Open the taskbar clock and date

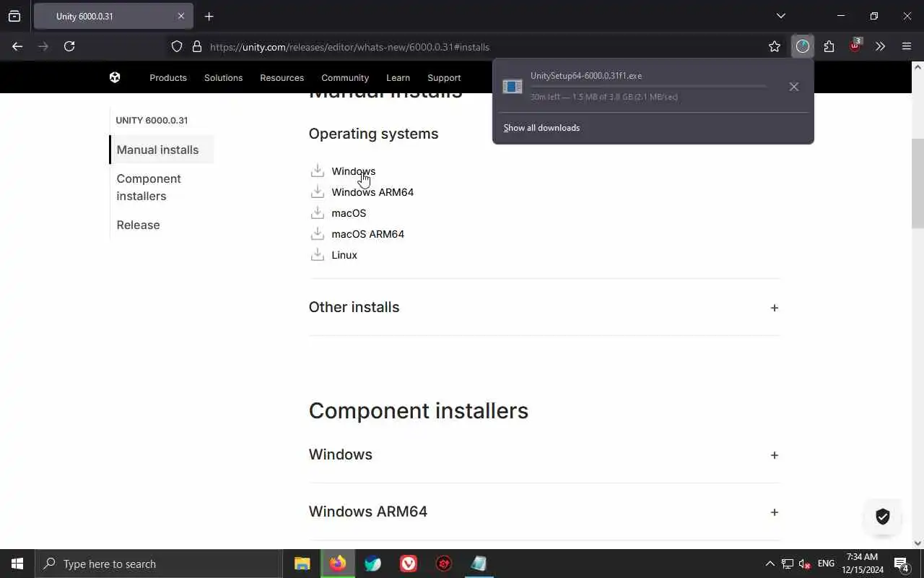(x=862, y=564)
